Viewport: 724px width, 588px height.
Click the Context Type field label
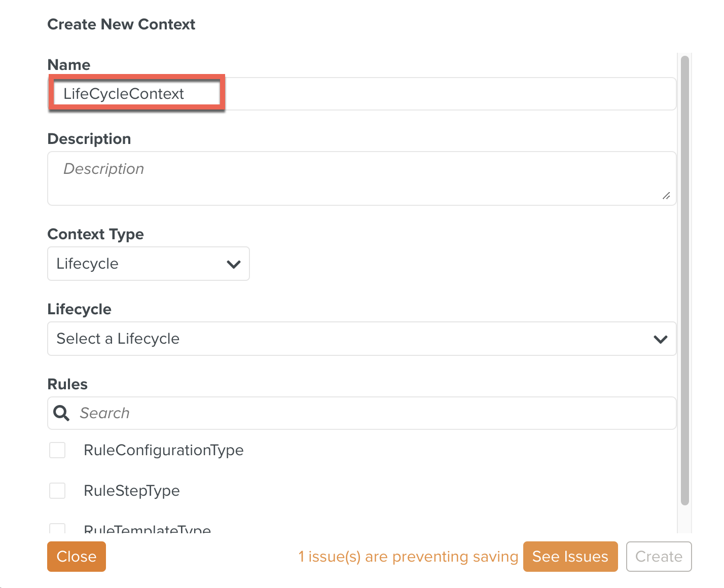pos(95,234)
